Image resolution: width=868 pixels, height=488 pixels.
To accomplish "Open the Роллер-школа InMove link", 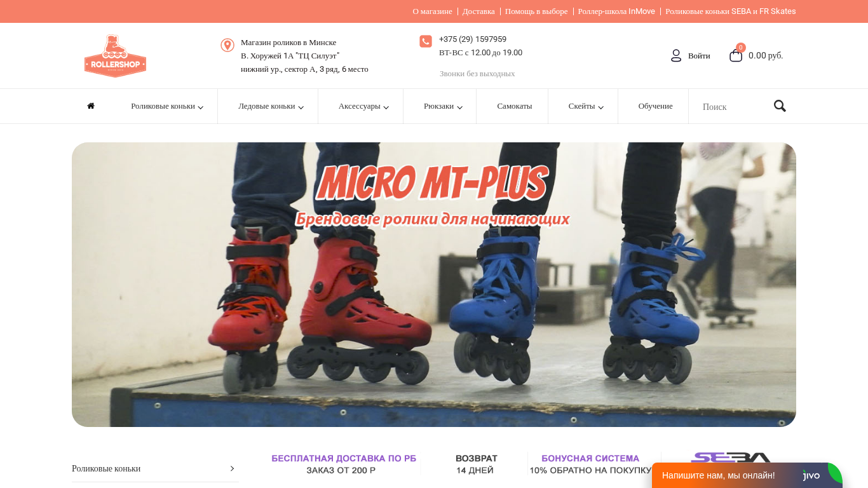I will 616,11.
